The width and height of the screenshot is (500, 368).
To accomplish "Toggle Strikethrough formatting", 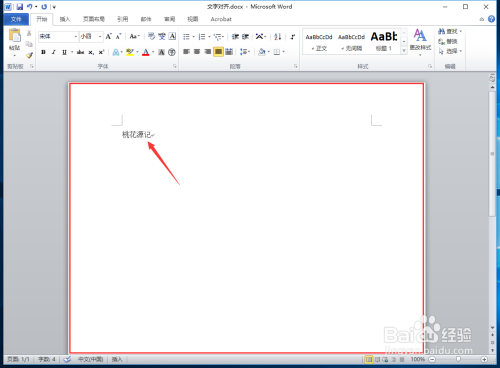I will [x=80, y=52].
